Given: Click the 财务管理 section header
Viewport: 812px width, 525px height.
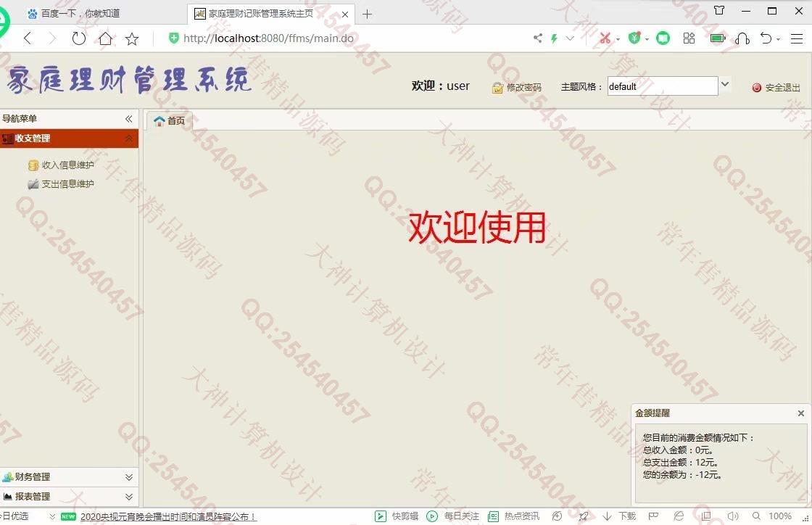Looking at the screenshot, I should pyautogui.click(x=69, y=477).
